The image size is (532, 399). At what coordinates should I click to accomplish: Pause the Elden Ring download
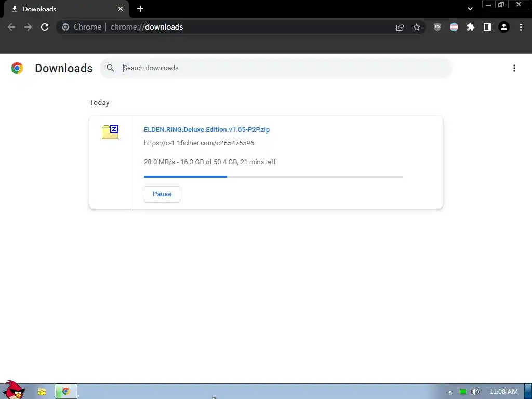pyautogui.click(x=162, y=194)
